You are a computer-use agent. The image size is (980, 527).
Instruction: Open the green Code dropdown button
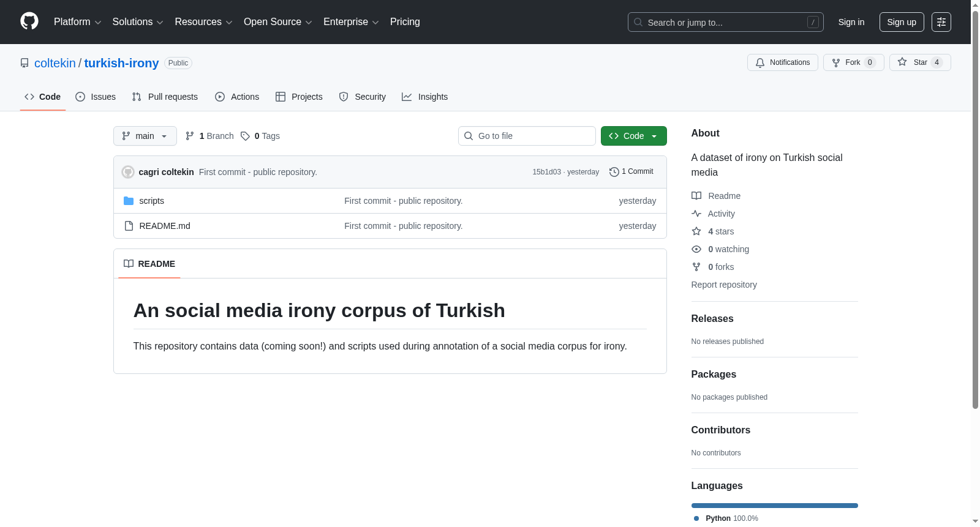pyautogui.click(x=634, y=136)
